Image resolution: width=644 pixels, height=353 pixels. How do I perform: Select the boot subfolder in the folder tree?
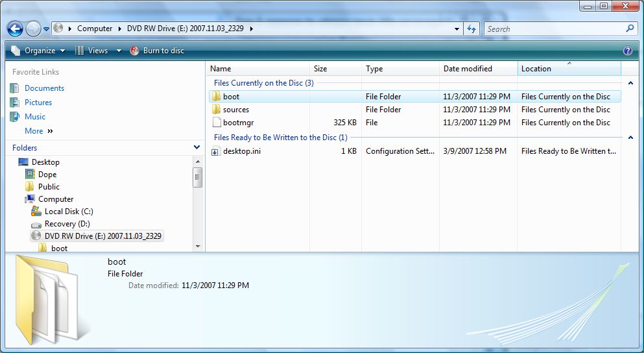pos(59,249)
